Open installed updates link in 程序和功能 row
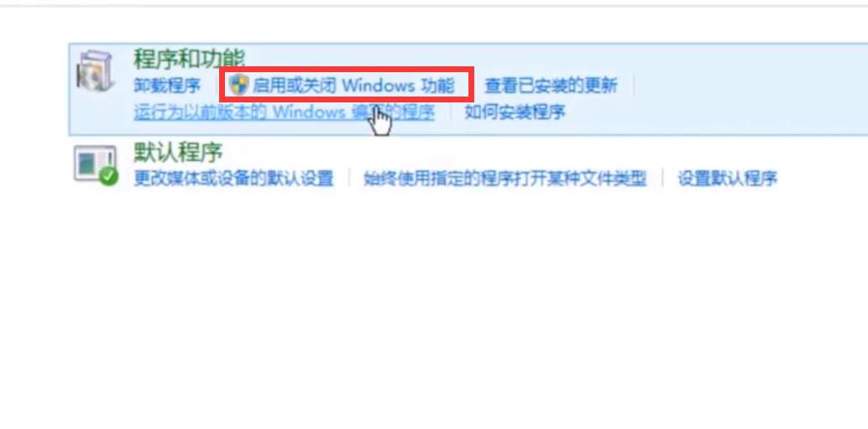This screenshot has height=429, width=868. (x=551, y=86)
